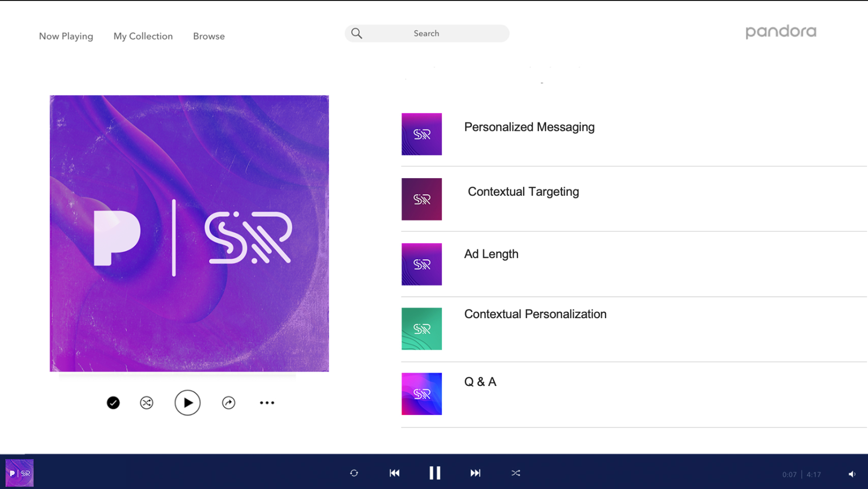Open the now-playing mini album art in player bar

click(19, 473)
